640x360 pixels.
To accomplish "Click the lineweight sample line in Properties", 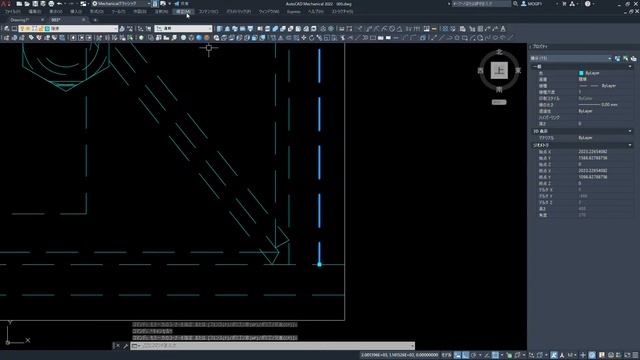I will coord(589,104).
